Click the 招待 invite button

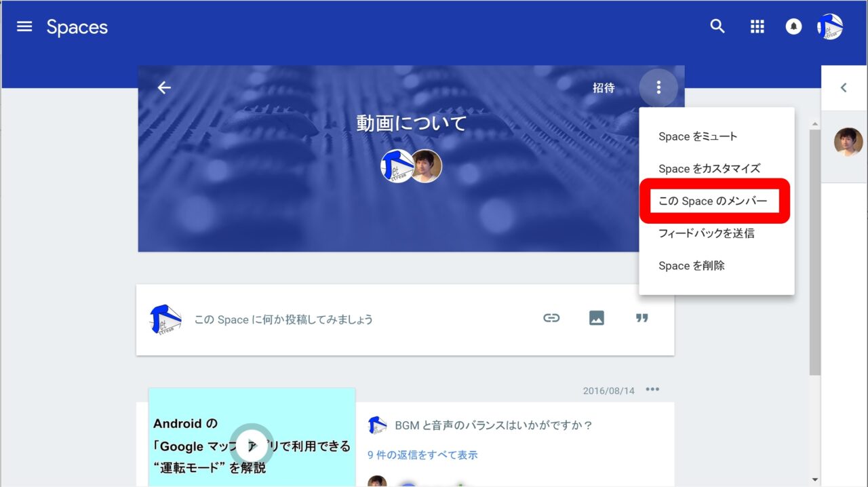pos(604,87)
